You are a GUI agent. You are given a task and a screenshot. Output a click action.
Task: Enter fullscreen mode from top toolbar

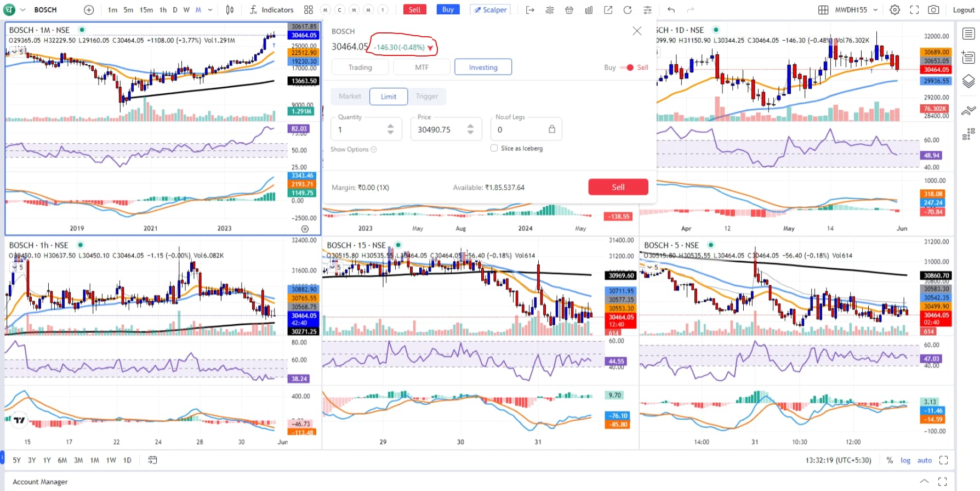pyautogui.click(x=914, y=10)
